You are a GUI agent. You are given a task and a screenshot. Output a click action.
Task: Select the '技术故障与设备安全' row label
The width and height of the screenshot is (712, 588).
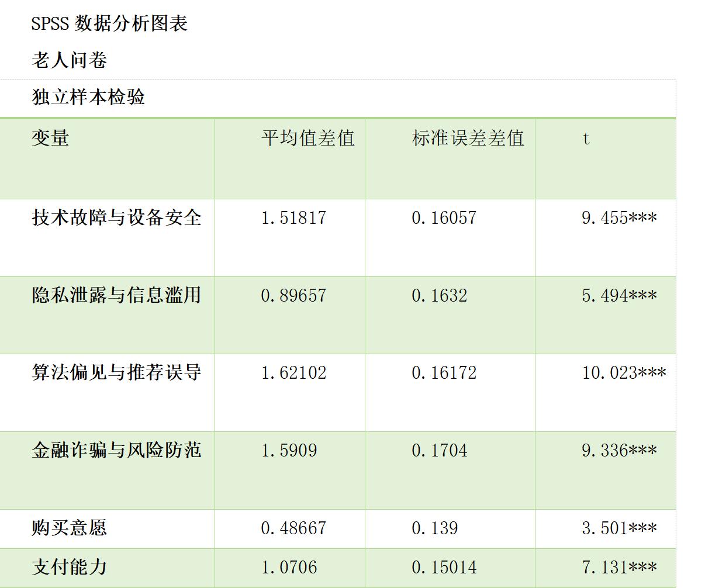[116, 218]
